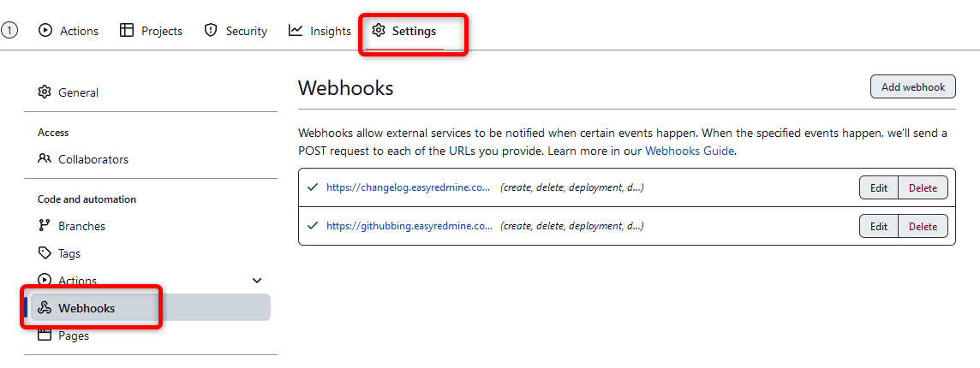This screenshot has width=980, height=368.
Task: Open General settings in sidebar
Action: coord(151,92)
